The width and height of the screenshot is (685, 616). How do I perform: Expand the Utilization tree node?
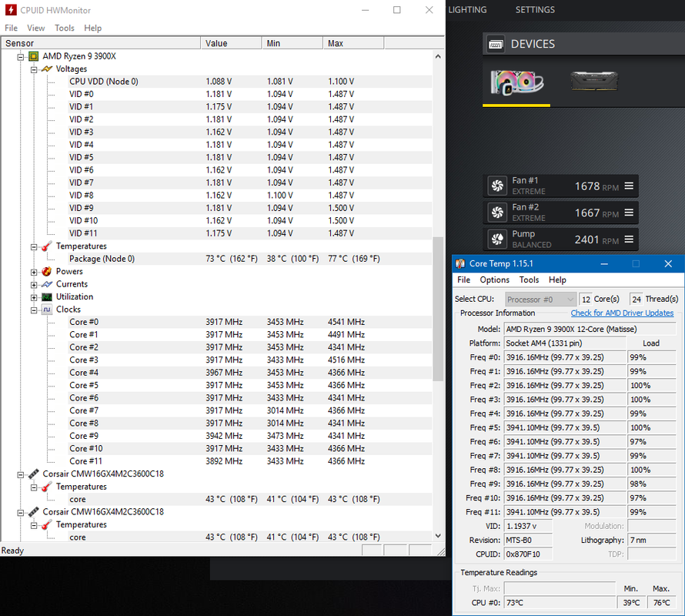point(34,298)
